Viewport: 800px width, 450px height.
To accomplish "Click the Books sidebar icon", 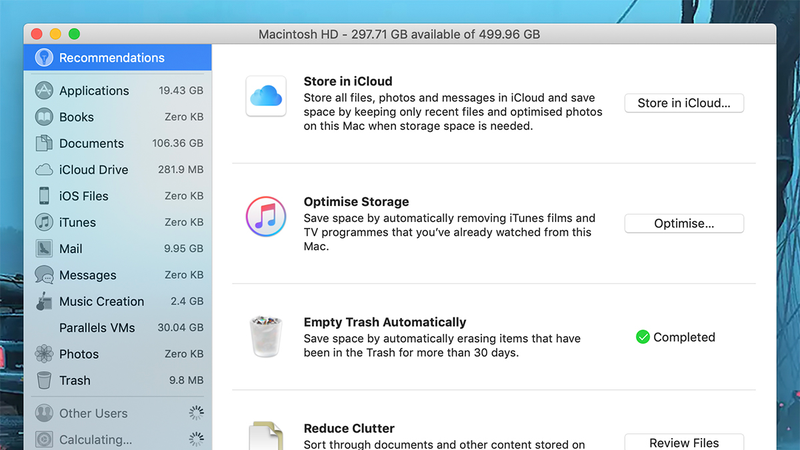I will [44, 117].
